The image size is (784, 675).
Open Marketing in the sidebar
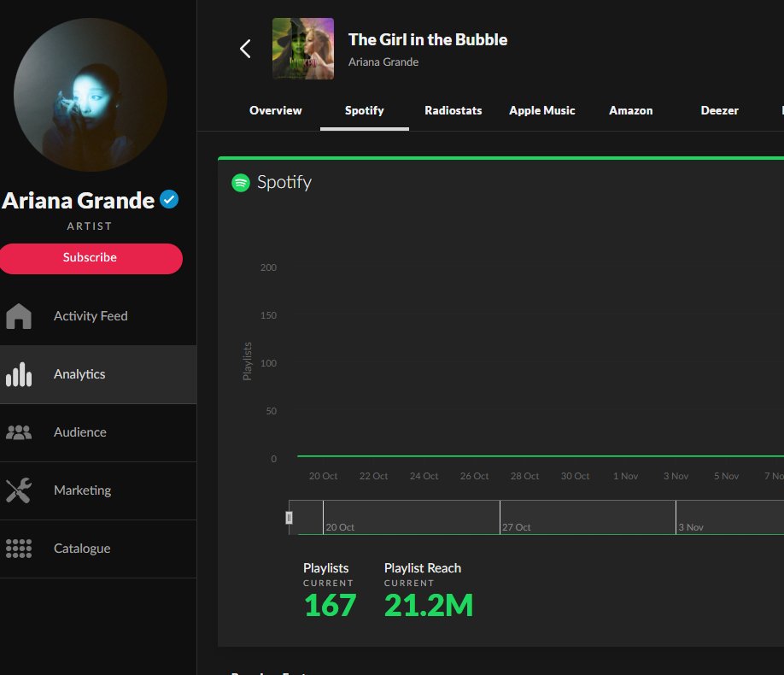tap(98, 490)
